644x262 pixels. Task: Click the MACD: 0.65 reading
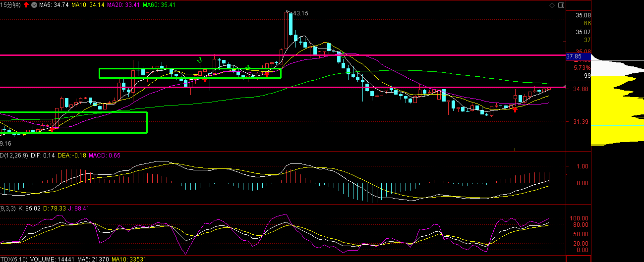[x=105, y=156]
